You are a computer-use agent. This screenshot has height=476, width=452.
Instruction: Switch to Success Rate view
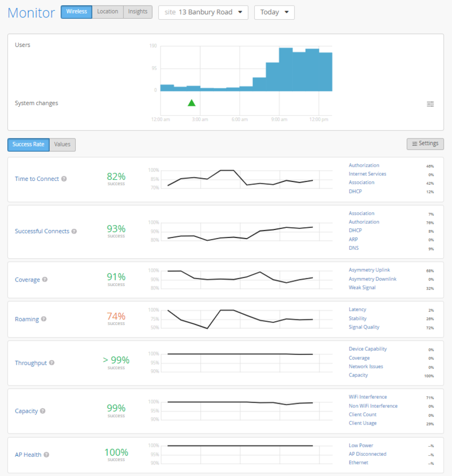click(x=28, y=144)
